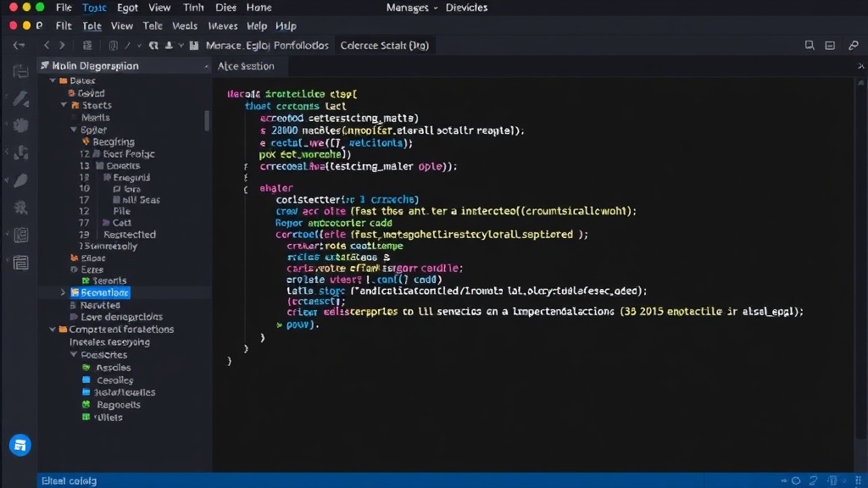Open the Dies menu
Viewport: 868px width, 488px height.
click(225, 8)
